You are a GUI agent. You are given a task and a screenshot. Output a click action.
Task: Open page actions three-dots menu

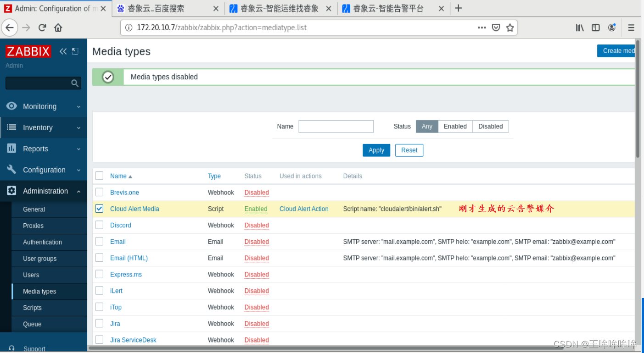tap(482, 28)
